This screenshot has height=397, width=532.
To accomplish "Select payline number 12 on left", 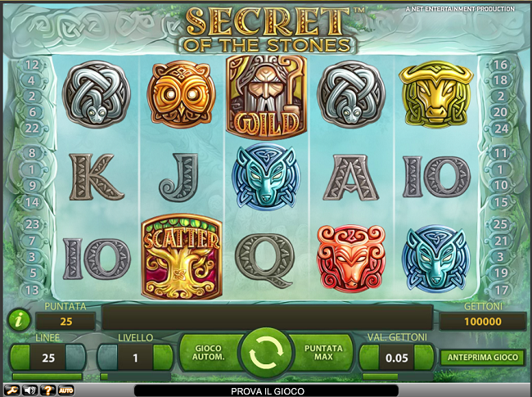I will (x=32, y=65).
